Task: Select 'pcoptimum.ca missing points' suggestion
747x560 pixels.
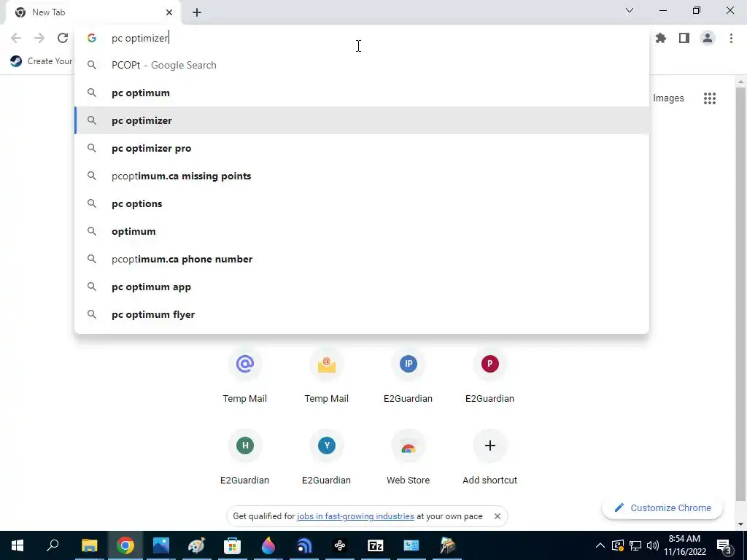Action: tap(362, 176)
